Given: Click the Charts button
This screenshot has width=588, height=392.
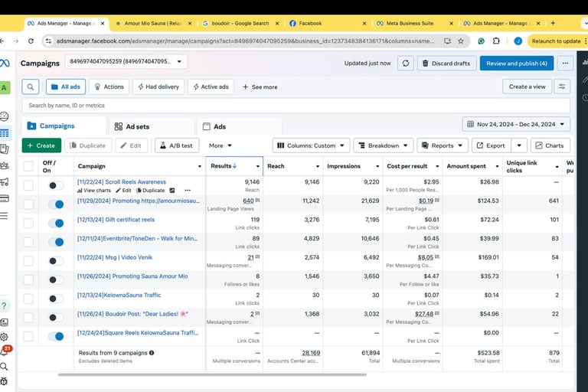Looking at the screenshot, I should (550, 145).
